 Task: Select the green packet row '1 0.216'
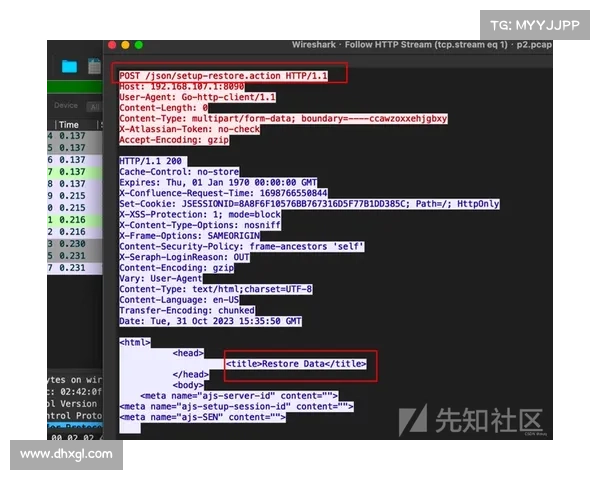click(75, 220)
